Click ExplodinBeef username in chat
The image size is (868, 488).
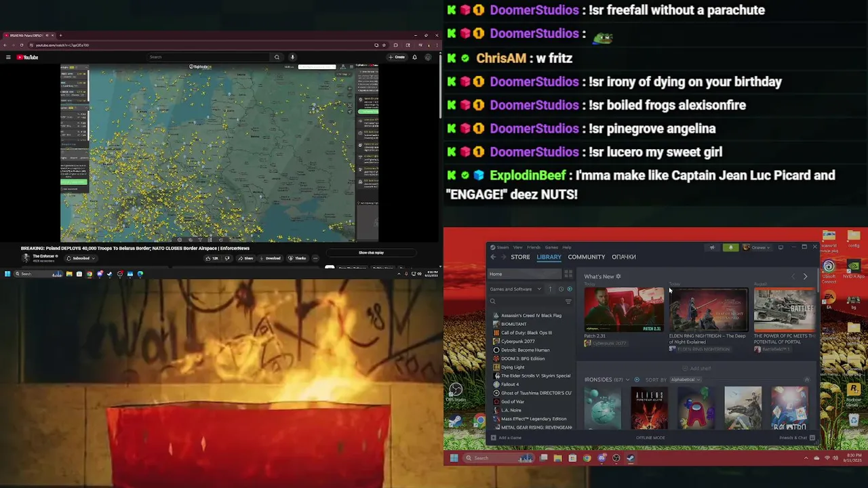click(528, 176)
